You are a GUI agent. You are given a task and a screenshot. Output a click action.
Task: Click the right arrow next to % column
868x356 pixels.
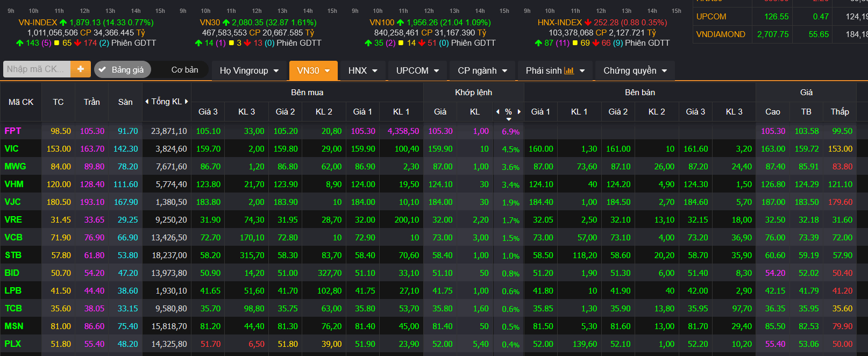[519, 112]
